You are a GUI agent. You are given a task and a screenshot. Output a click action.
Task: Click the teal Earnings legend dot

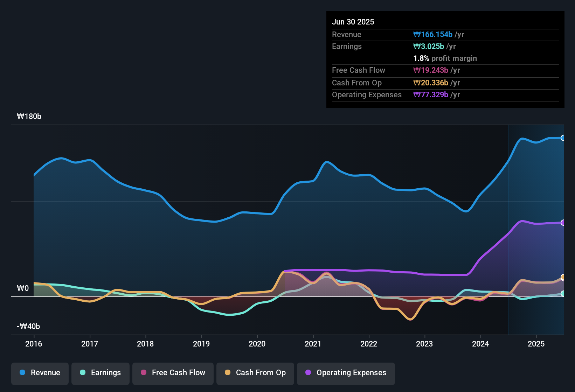point(83,373)
